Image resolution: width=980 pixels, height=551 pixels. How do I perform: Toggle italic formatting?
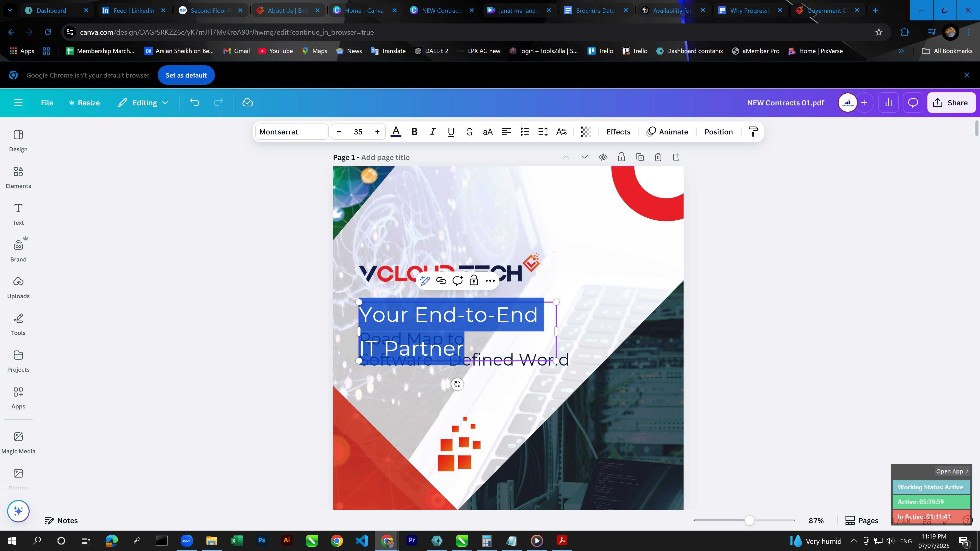click(433, 132)
